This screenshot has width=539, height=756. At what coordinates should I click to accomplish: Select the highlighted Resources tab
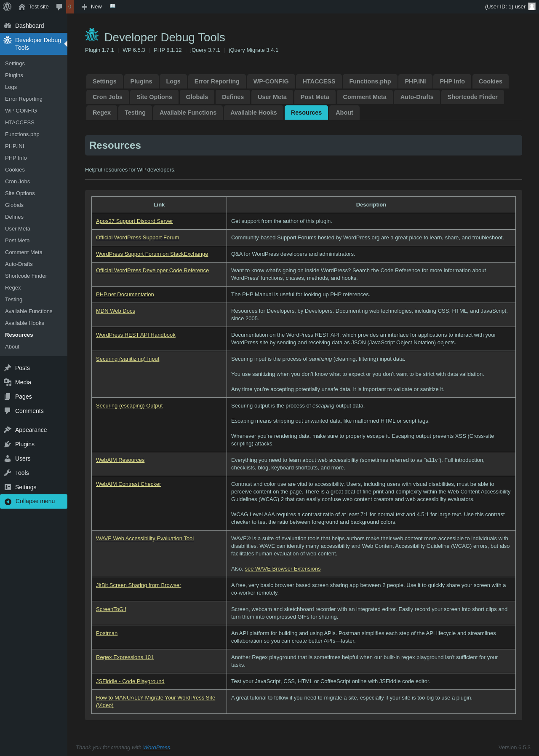(x=306, y=113)
